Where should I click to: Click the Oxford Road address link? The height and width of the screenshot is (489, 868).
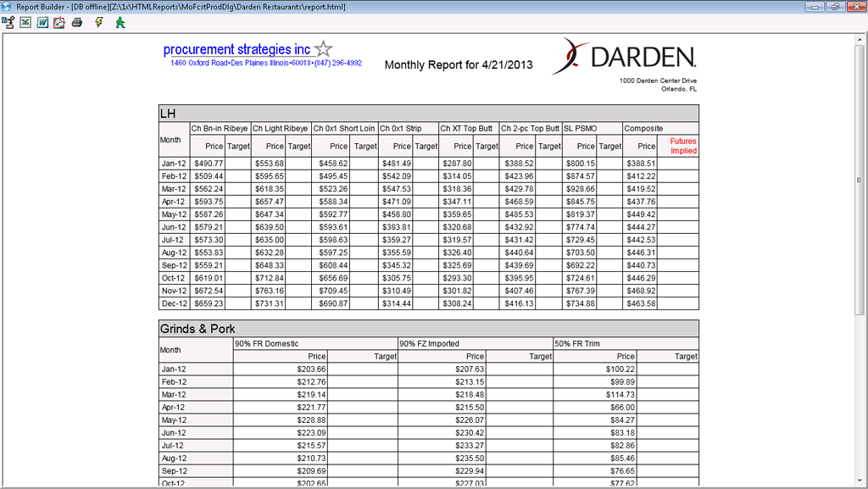click(x=266, y=64)
